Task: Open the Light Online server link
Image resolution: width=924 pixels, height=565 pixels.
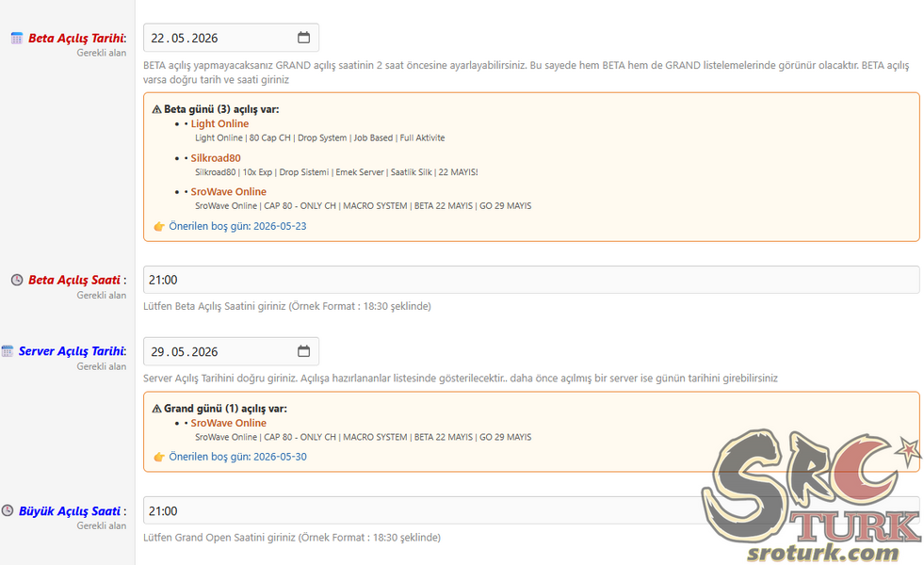Action: tap(219, 123)
